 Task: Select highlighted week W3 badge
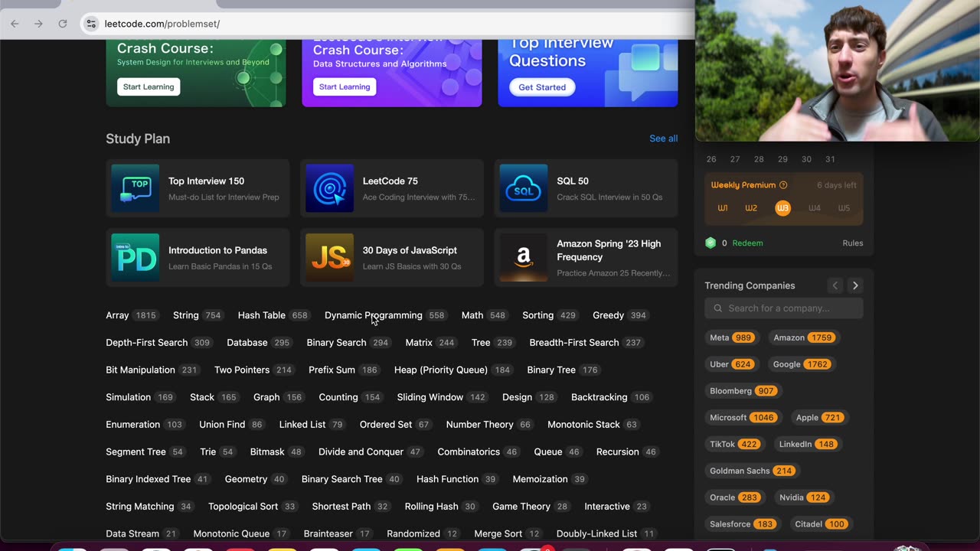pos(782,208)
